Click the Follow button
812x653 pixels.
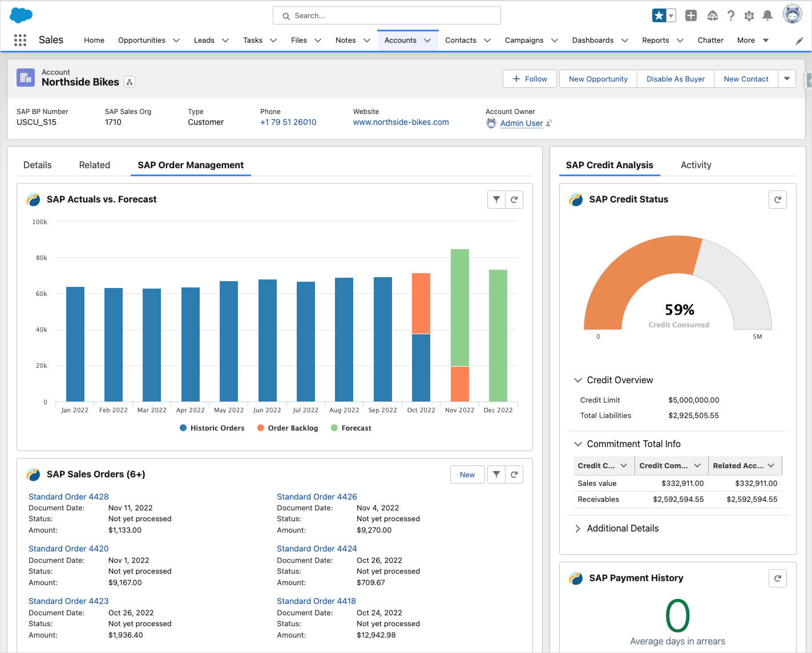(530, 79)
